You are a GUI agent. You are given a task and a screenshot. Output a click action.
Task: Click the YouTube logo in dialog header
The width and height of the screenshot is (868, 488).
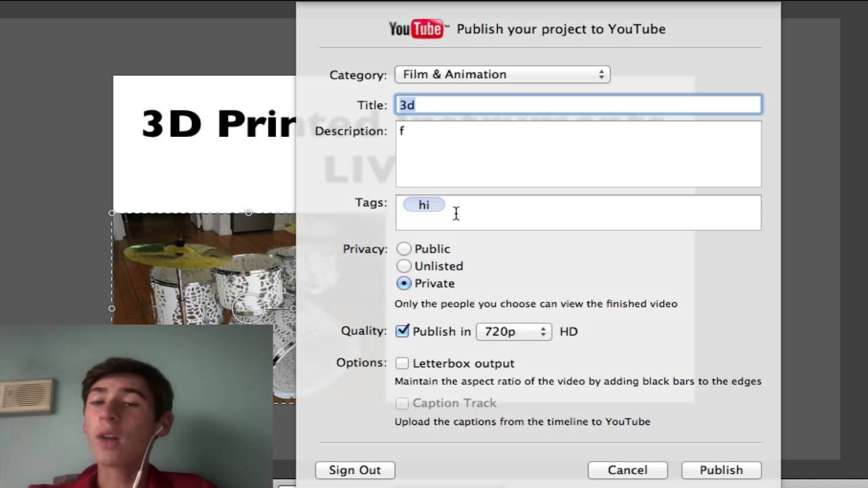(x=418, y=28)
